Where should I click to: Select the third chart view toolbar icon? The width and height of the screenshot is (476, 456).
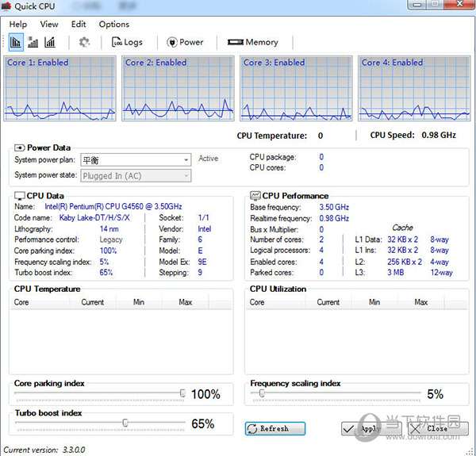point(50,42)
